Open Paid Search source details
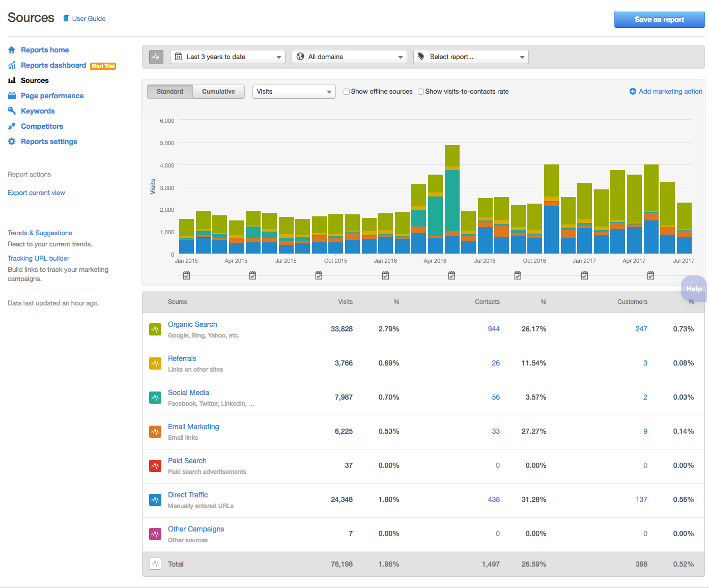The height and width of the screenshot is (588, 709). pyautogui.click(x=187, y=461)
